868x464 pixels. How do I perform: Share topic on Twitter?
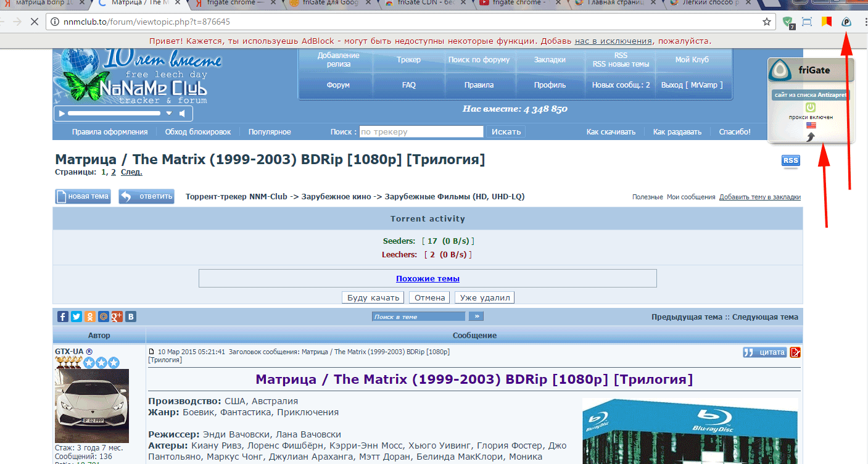tap(76, 317)
